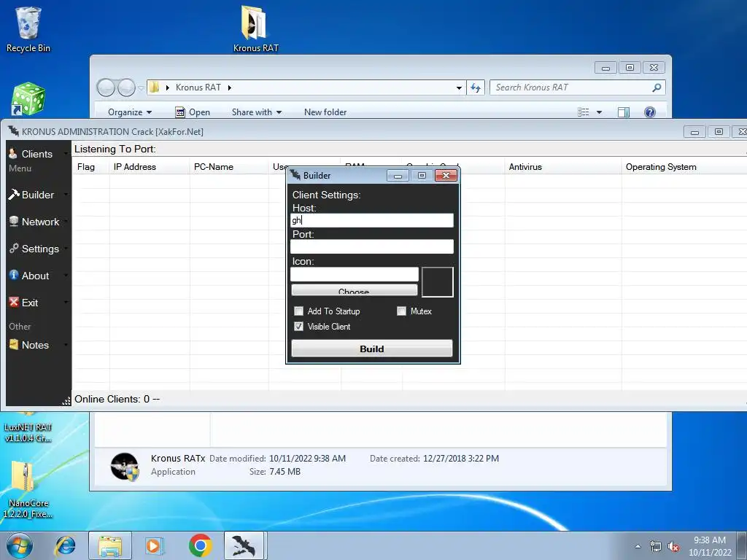Viewport: 747px width, 560px height.
Task: Click the Build button
Action: 371,349
